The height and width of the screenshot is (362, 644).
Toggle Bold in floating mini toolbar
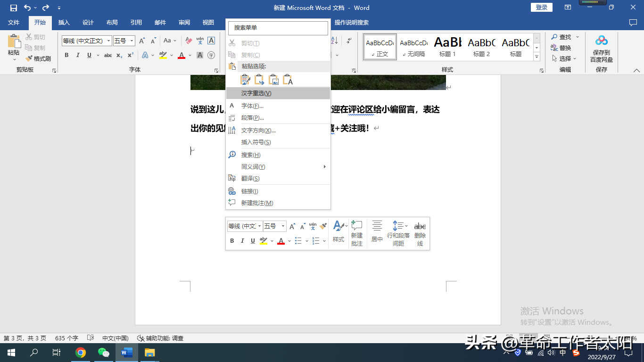tap(232, 241)
